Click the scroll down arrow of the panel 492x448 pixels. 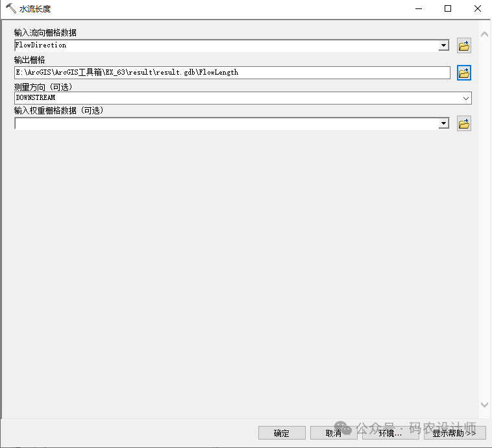pos(484,404)
